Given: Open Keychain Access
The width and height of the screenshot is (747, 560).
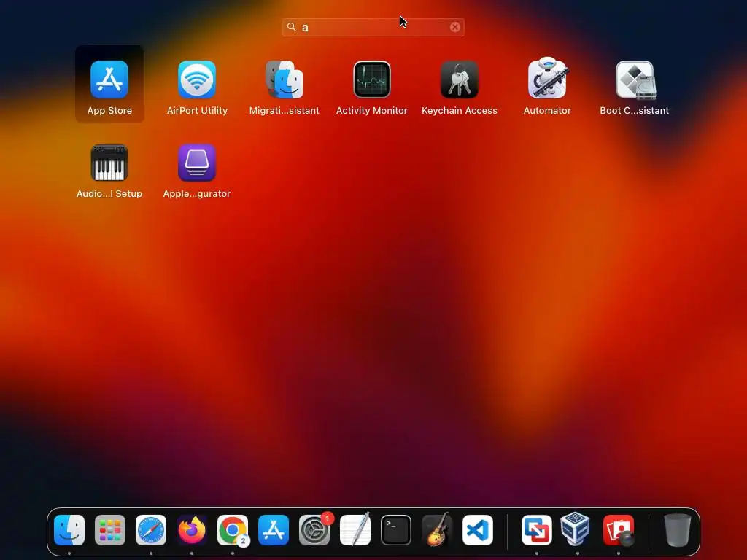Looking at the screenshot, I should [x=460, y=79].
